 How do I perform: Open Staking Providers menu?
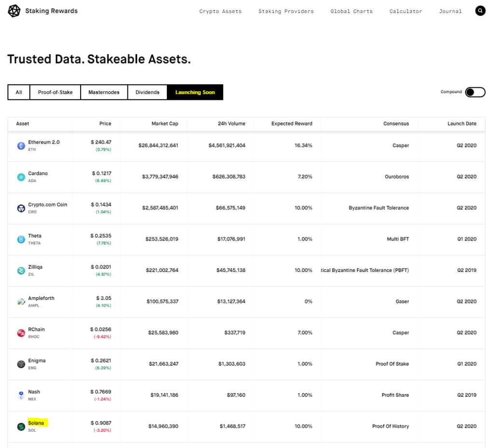[x=286, y=12]
